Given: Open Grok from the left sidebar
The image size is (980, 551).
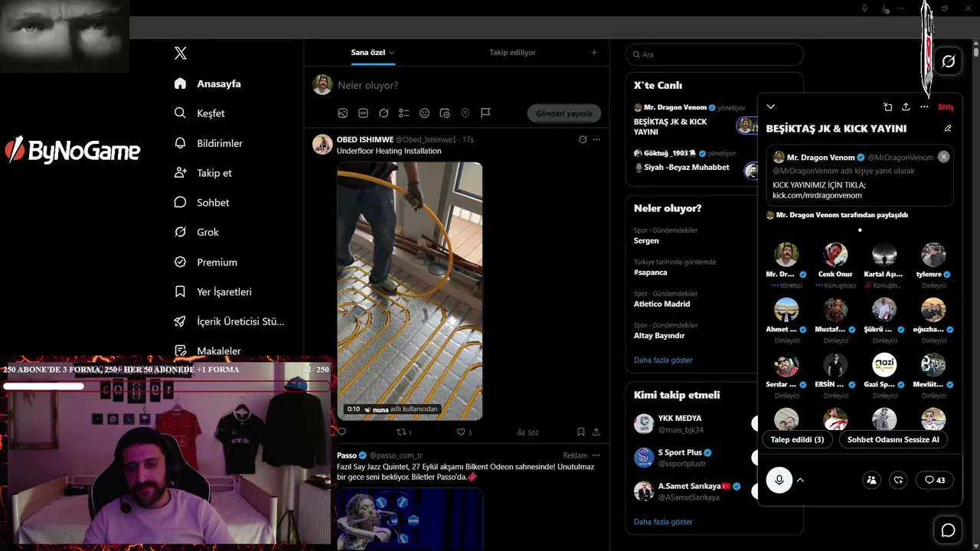Looking at the screenshot, I should click(x=197, y=232).
